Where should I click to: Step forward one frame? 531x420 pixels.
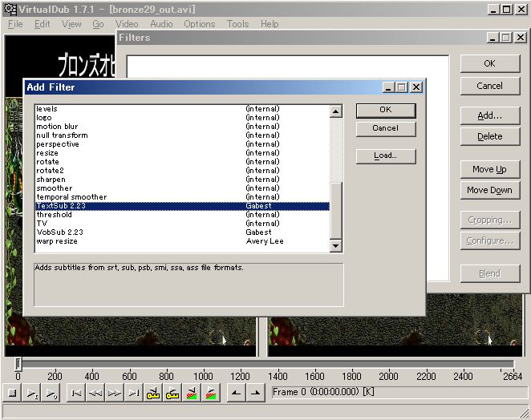pyautogui.click(x=115, y=393)
